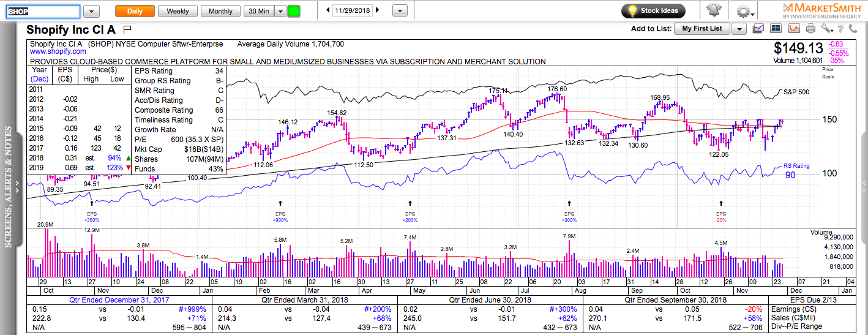Click the printer icon

coord(811,28)
